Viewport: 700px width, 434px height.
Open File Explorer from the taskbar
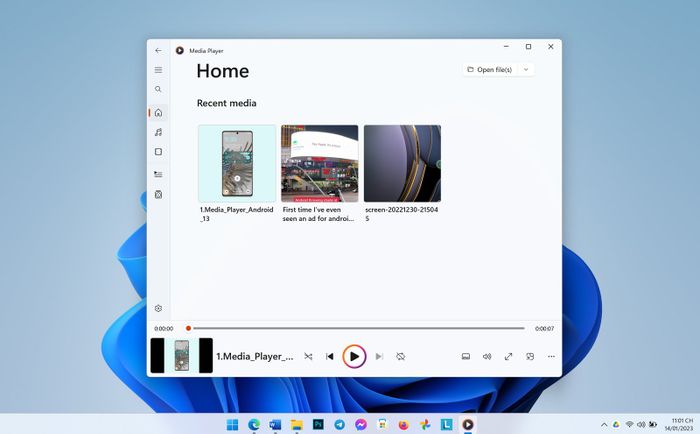click(x=296, y=425)
